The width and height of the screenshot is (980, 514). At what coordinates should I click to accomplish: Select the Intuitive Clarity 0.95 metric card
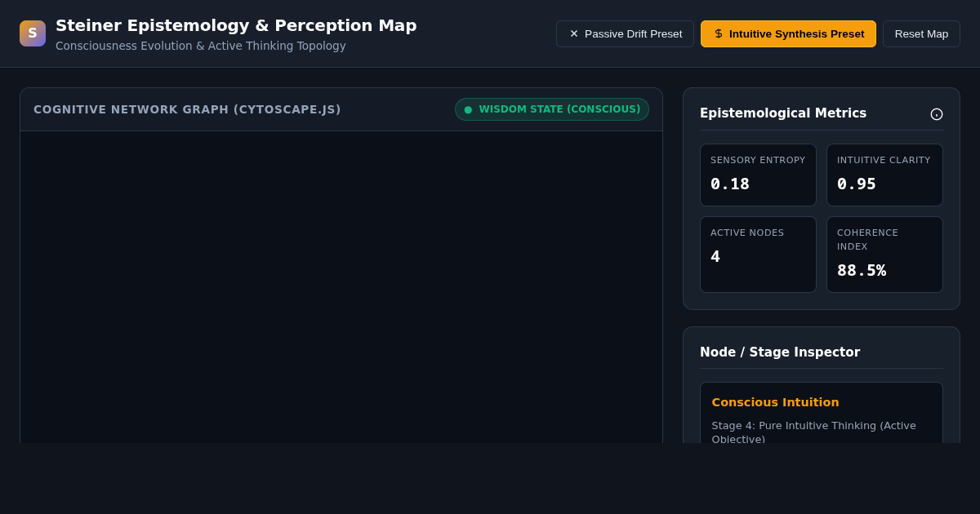[884, 175]
